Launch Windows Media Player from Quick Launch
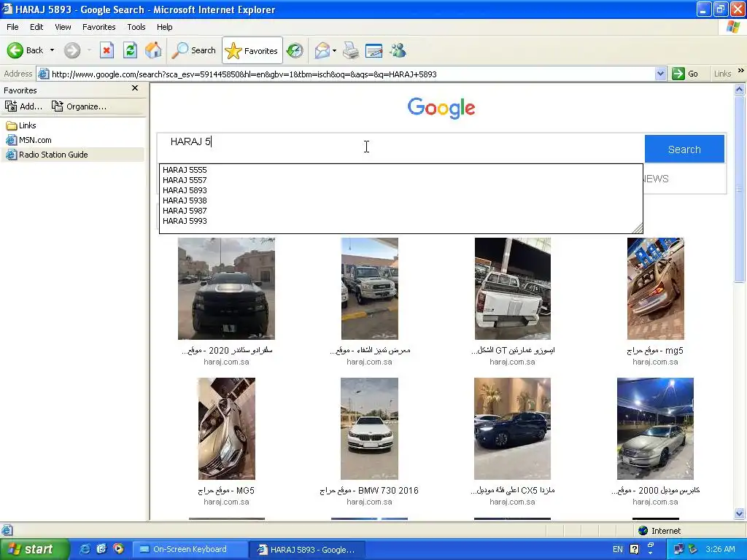The image size is (747, 560). 117,549
